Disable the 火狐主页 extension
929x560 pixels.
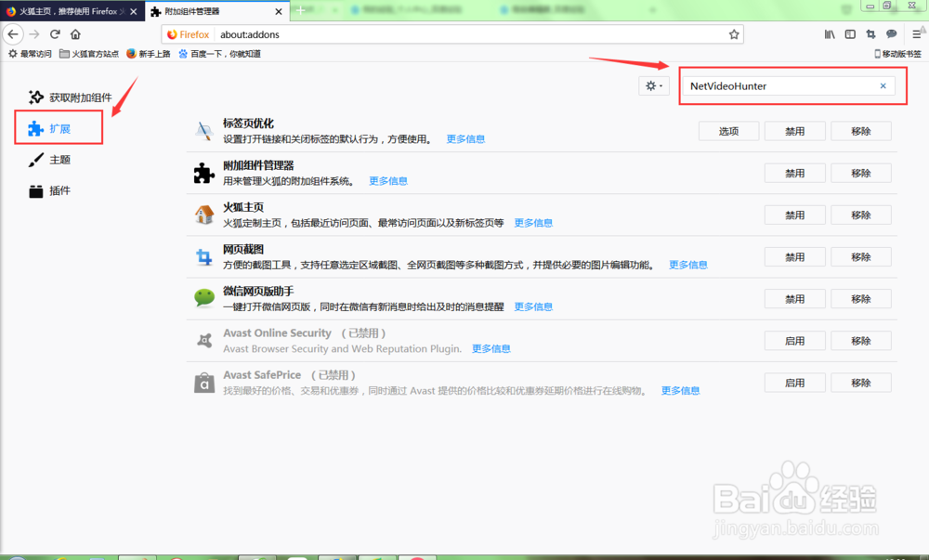tap(795, 215)
